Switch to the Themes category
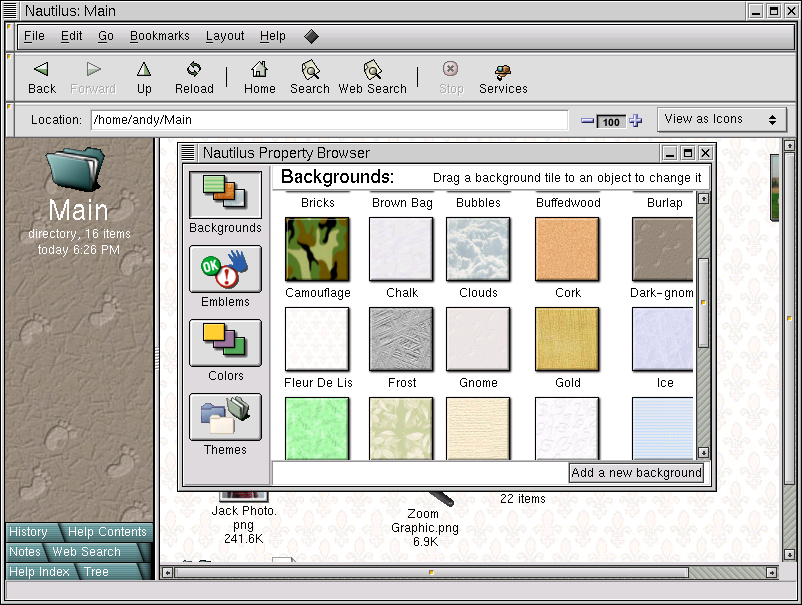The height and width of the screenshot is (605, 802). (x=225, y=417)
